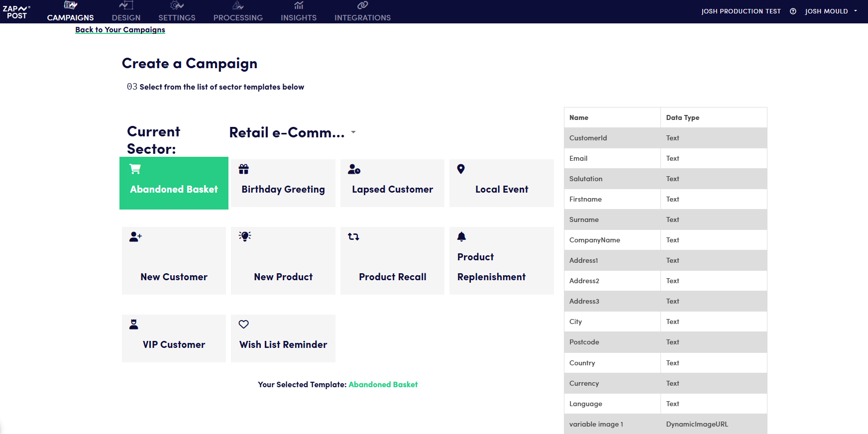Viewport: 868px width, 434px height.
Task: Choose the VIP Customer template
Action: (x=174, y=338)
